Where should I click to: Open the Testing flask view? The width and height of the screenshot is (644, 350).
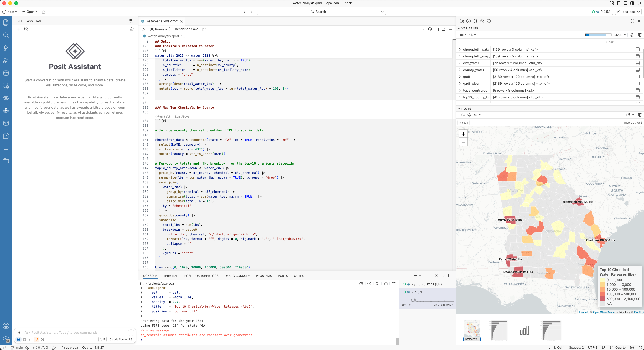coord(6,149)
